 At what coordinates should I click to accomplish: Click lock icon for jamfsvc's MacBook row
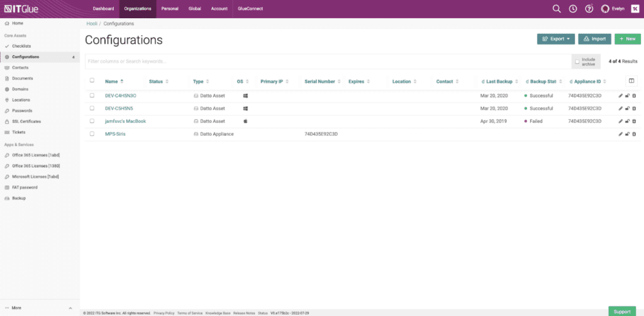click(x=627, y=121)
